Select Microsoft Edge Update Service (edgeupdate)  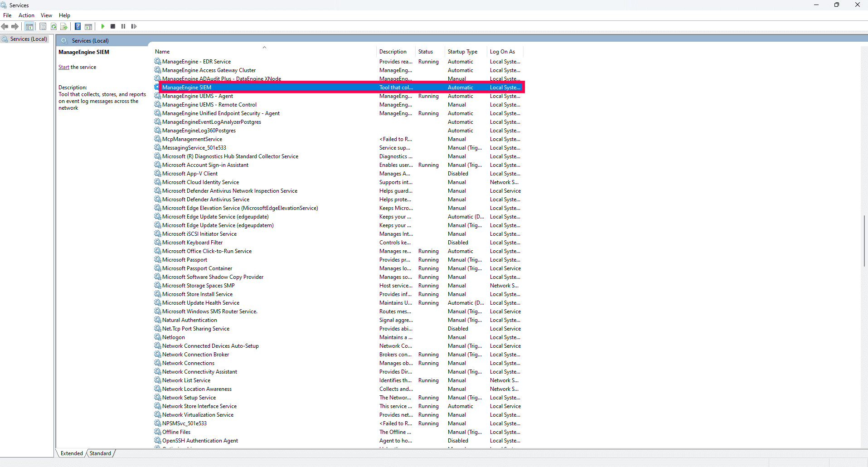pos(339,217)
